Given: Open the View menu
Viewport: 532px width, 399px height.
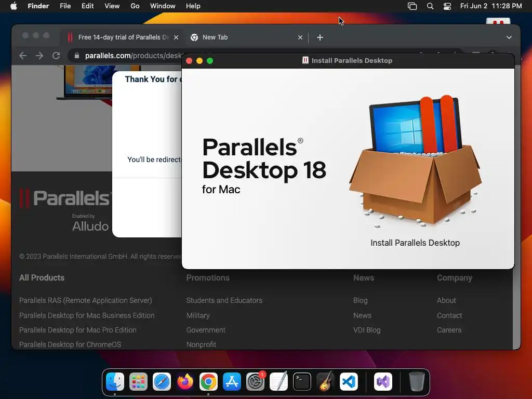Looking at the screenshot, I should (x=112, y=6).
